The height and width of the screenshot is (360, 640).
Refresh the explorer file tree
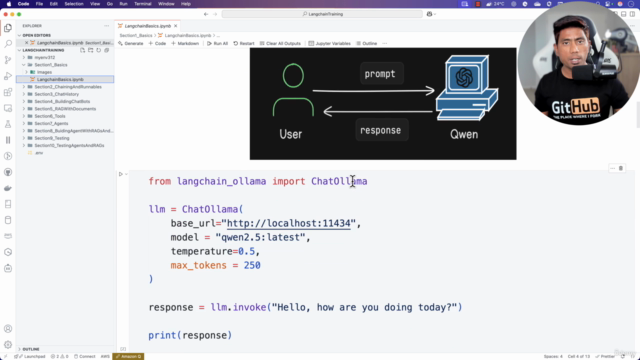tap(98, 50)
